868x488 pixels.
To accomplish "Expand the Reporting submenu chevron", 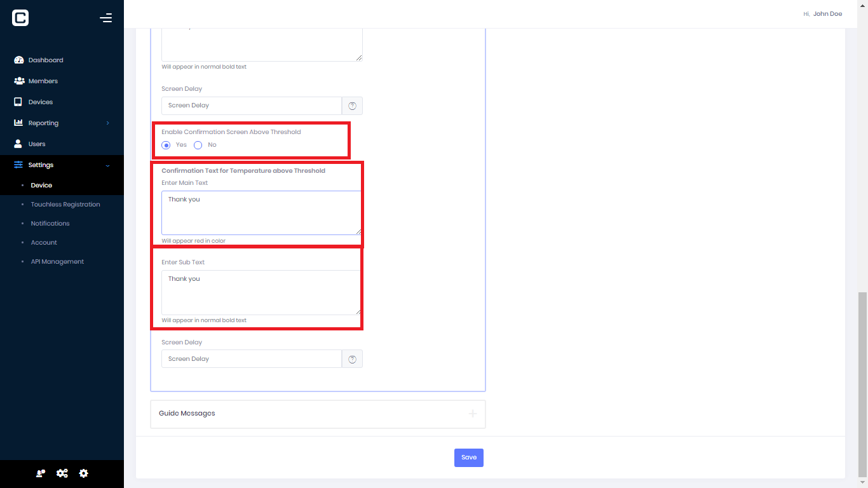I will tap(107, 123).
